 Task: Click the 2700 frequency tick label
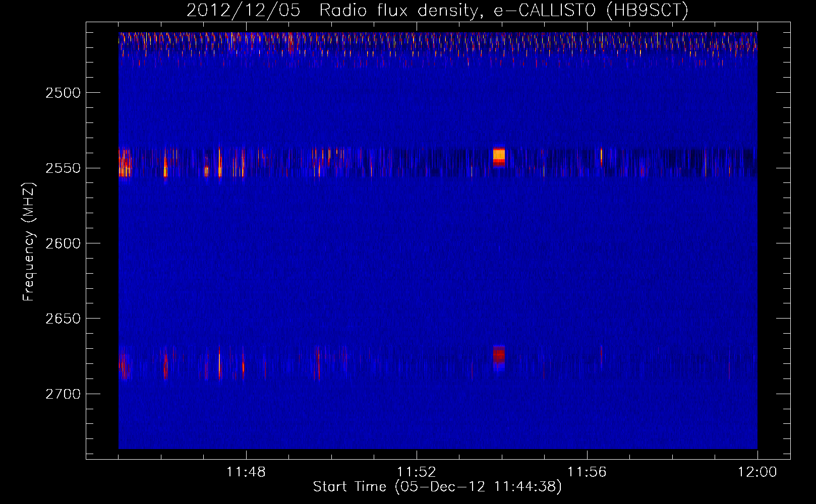63,394
